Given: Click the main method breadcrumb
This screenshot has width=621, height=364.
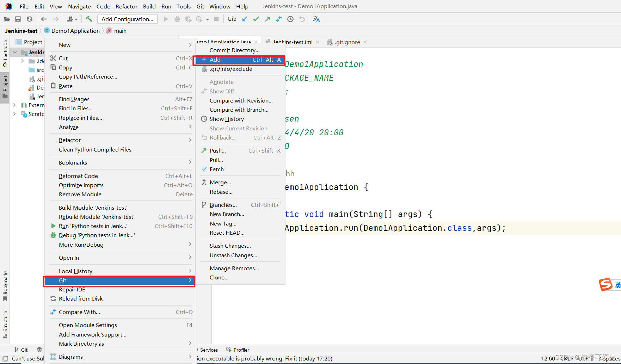Looking at the screenshot, I should 117,31.
